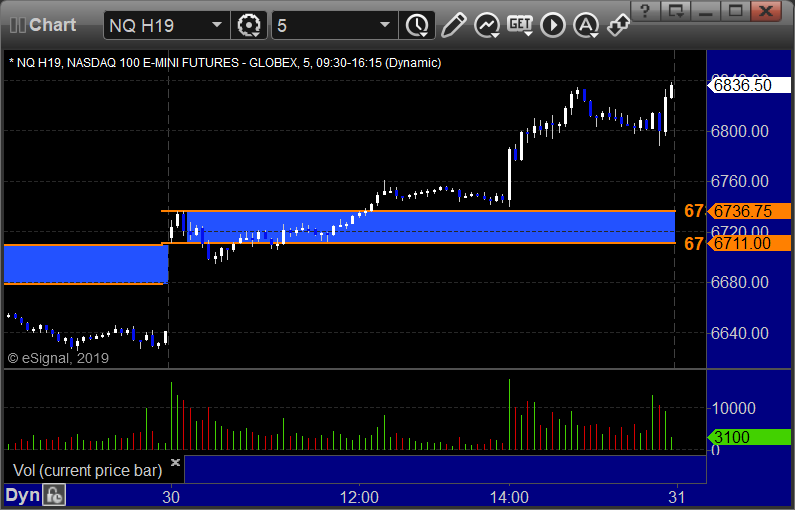Click the pushpin link icon
This screenshot has width=795, height=510.
[618, 25]
